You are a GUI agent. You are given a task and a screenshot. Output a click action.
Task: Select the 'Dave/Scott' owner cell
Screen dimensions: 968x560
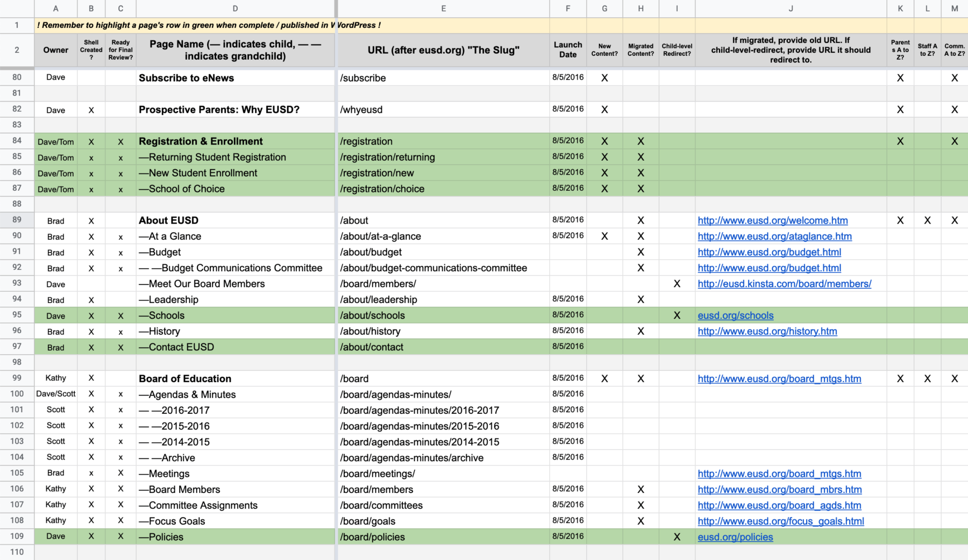pyautogui.click(x=56, y=394)
